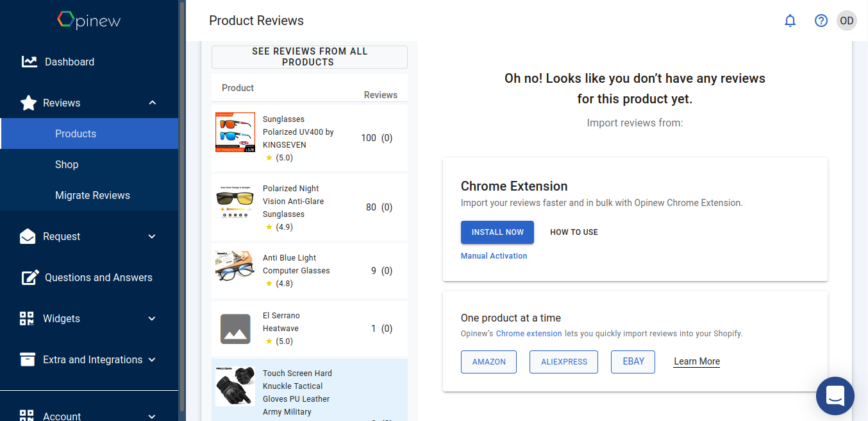Click the Account grid icon
868x421 pixels.
27,416
